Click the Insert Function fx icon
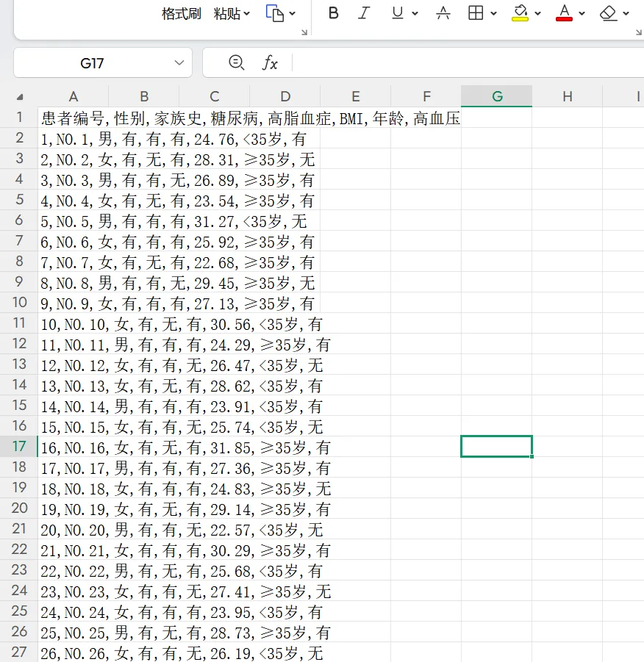644x662 pixels. [270, 63]
